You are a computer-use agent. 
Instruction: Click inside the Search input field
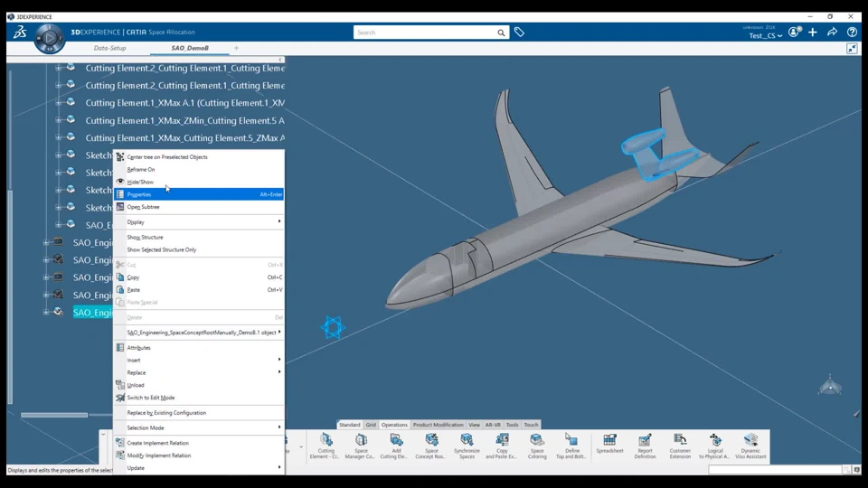click(425, 33)
